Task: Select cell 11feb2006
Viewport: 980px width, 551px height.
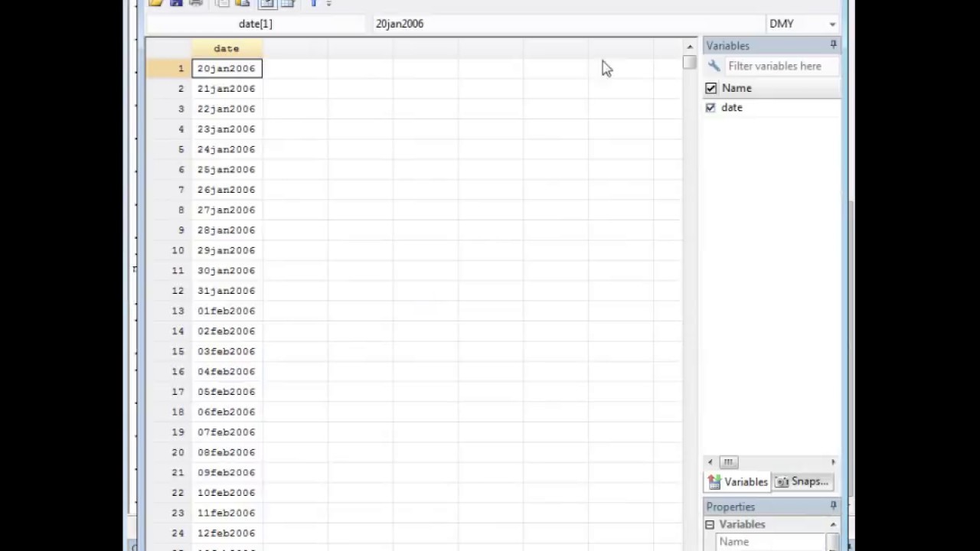Action: pyautogui.click(x=227, y=513)
